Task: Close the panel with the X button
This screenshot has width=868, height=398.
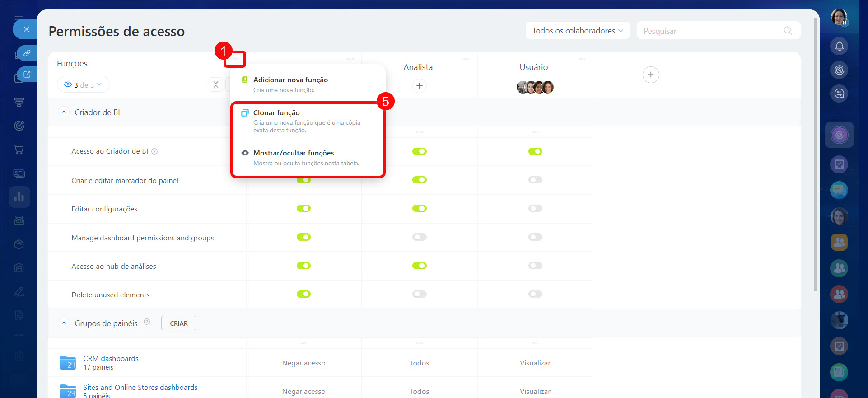Action: point(26,29)
